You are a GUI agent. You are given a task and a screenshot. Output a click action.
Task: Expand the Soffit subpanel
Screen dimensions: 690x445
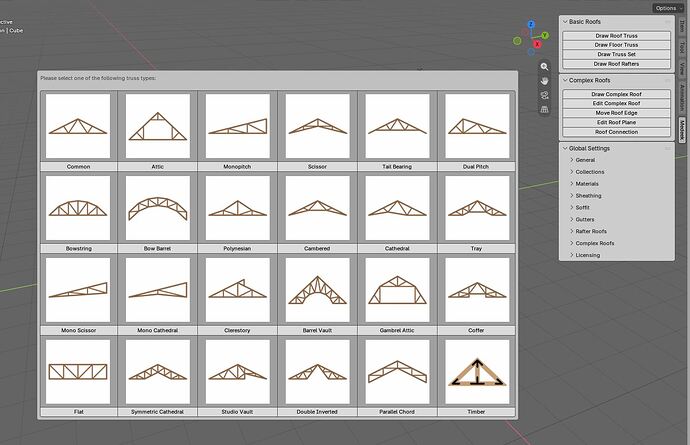[x=572, y=207]
